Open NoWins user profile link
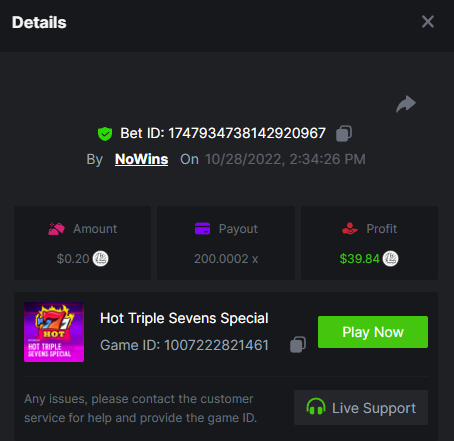The image size is (454, 441). click(141, 159)
